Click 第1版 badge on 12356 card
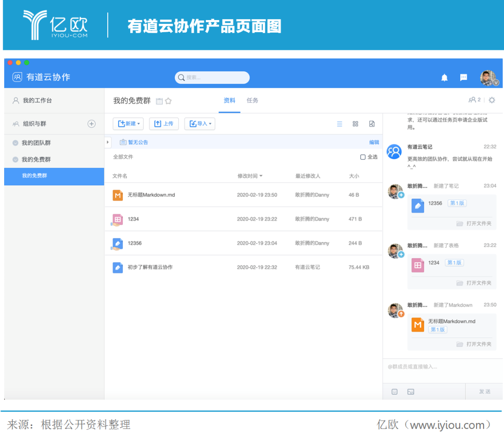This screenshot has width=504, height=446. 457,203
